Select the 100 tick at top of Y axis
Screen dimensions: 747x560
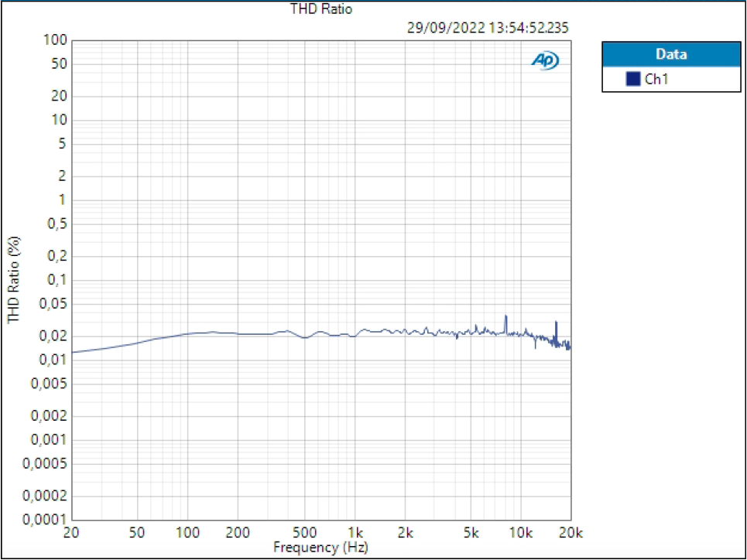[x=54, y=39]
